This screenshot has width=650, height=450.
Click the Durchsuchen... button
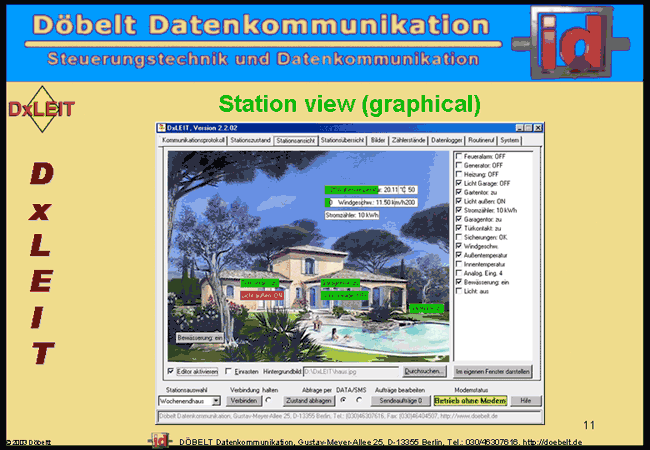coord(424,371)
